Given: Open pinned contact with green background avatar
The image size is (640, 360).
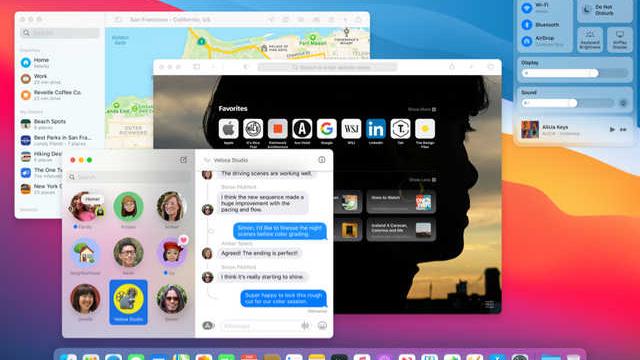Looking at the screenshot, I should pos(128,207).
